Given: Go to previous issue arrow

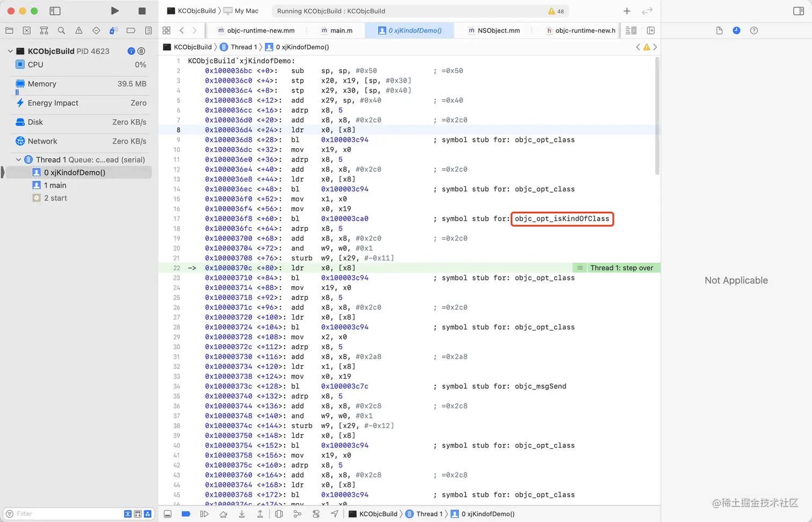Looking at the screenshot, I should 638,47.
